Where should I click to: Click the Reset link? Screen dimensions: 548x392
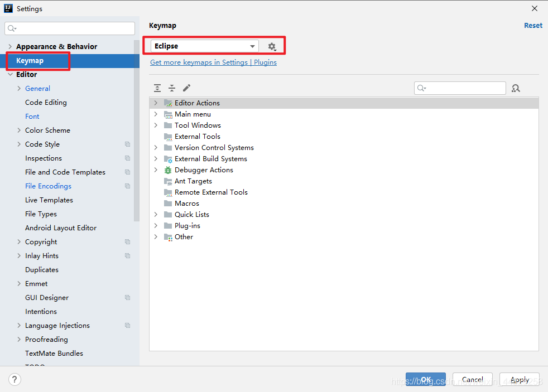pyautogui.click(x=533, y=26)
